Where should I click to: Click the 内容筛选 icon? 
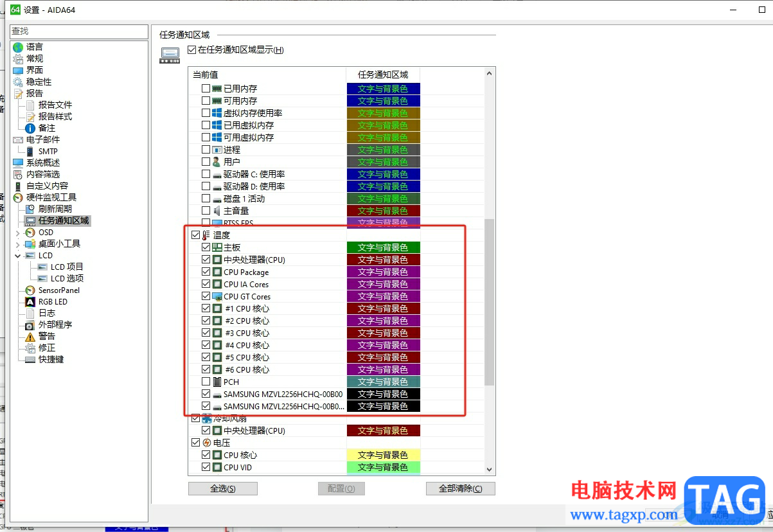(x=18, y=174)
